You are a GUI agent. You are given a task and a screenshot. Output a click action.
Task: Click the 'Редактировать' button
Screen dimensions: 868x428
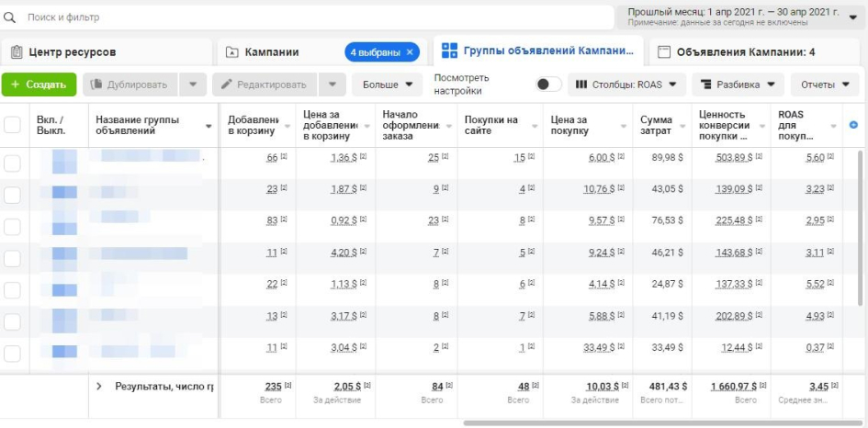click(265, 84)
